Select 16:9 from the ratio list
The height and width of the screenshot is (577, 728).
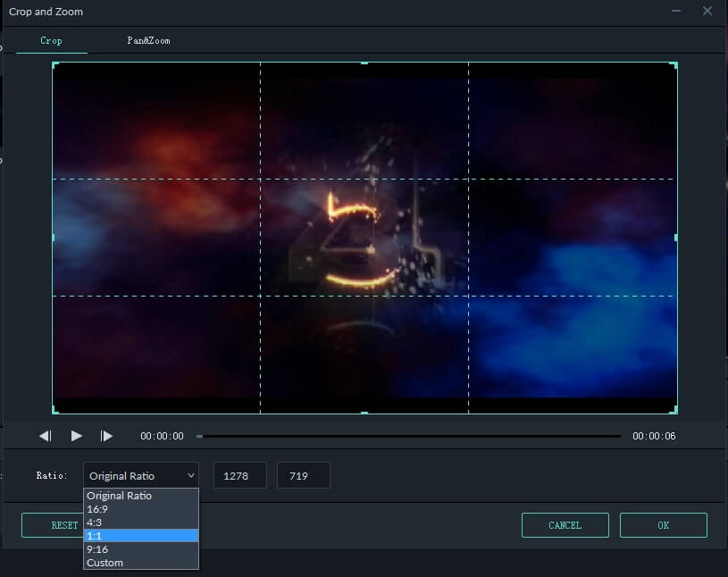tap(97, 508)
